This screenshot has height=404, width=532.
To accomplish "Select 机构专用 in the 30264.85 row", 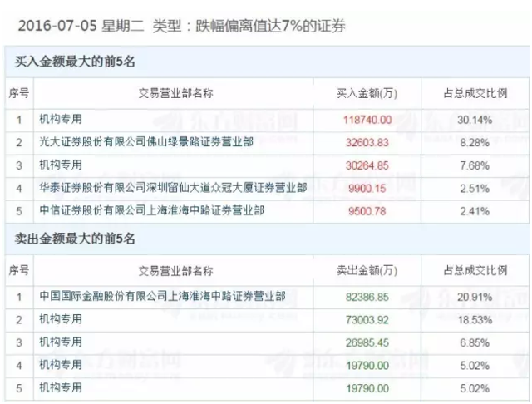I will point(61,165).
